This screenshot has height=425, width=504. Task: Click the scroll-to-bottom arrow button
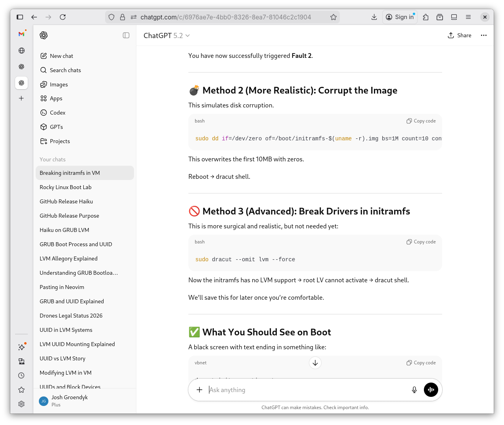click(315, 363)
